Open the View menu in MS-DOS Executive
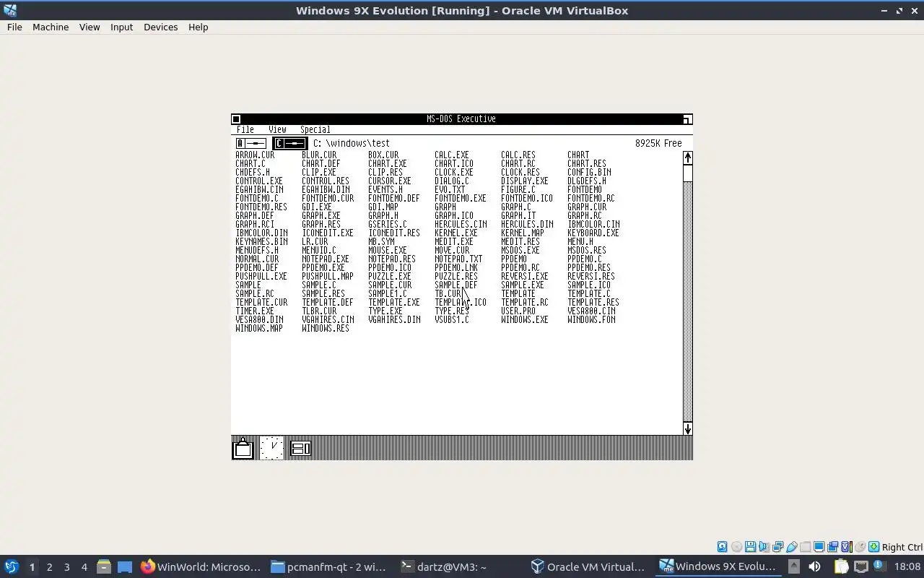Viewport: 924px width, 578px height. 277,130
